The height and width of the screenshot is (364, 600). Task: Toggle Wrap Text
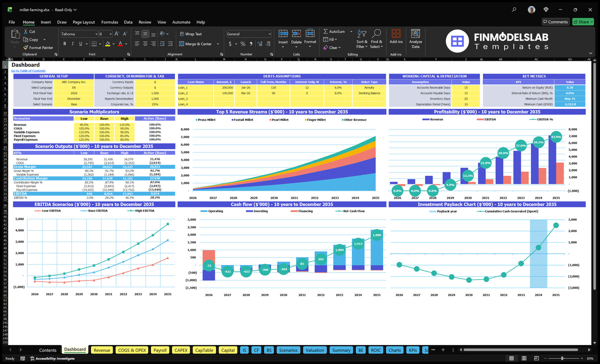click(190, 34)
